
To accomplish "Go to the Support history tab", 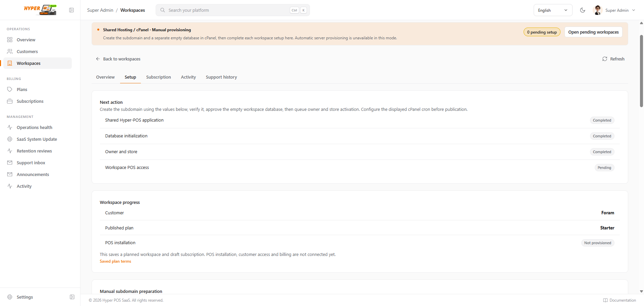I will pyautogui.click(x=221, y=77).
